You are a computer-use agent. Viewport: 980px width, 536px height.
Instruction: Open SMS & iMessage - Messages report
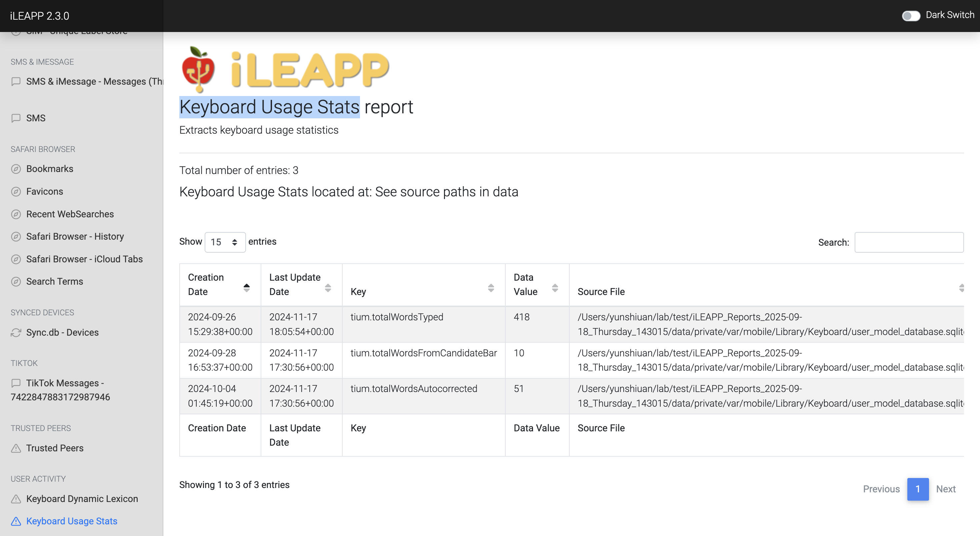coord(95,81)
